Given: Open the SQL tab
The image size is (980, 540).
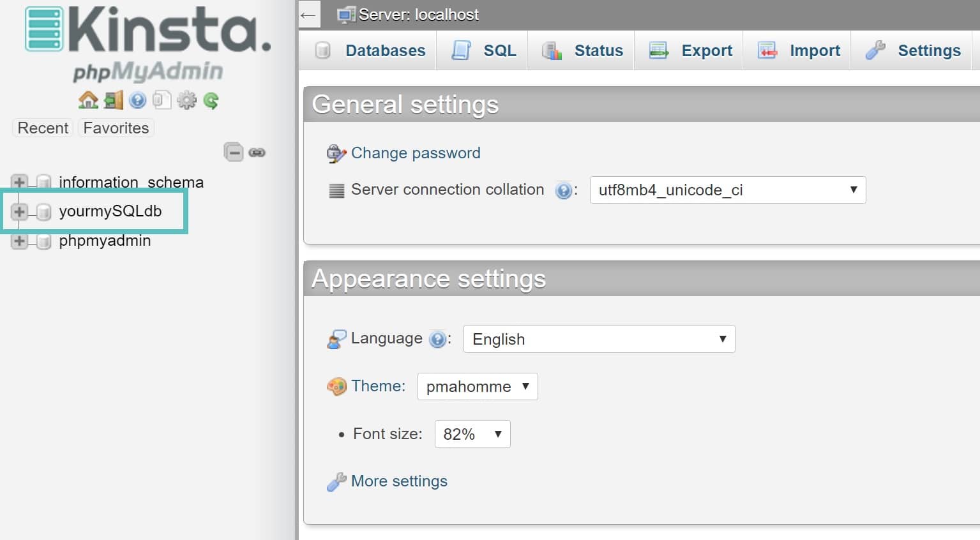Looking at the screenshot, I should 483,50.
